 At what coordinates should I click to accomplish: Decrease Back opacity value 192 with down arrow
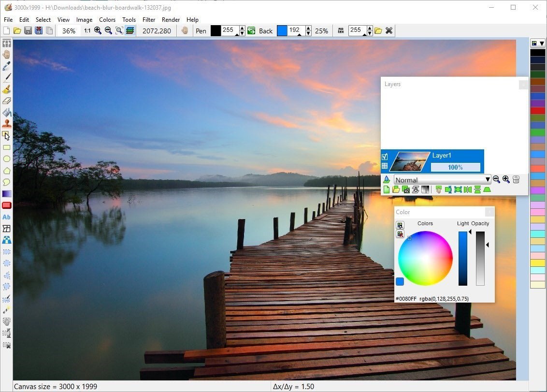pos(308,33)
